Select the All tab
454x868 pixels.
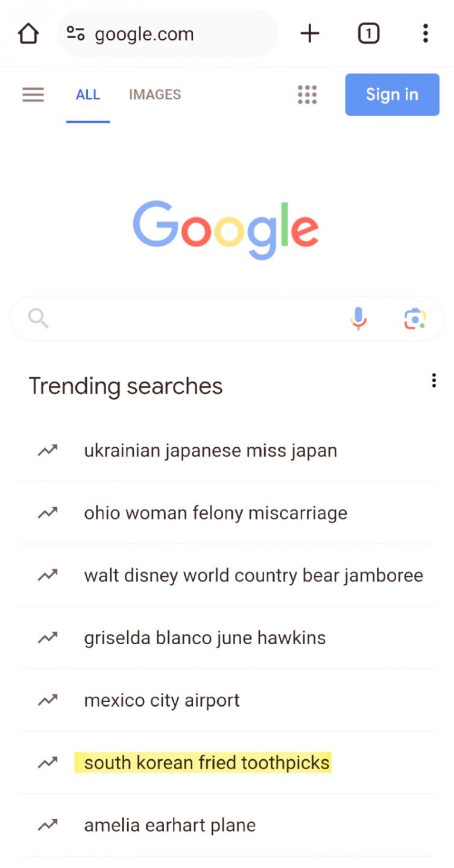tap(88, 95)
